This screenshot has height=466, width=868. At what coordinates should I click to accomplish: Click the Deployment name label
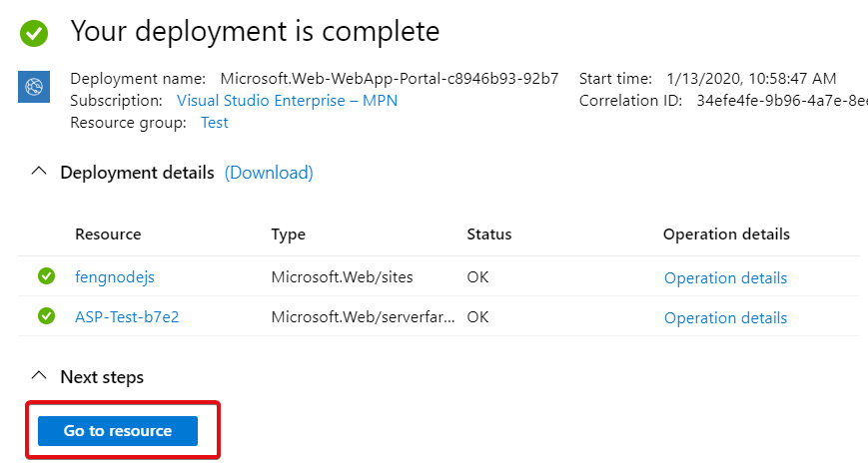[138, 79]
